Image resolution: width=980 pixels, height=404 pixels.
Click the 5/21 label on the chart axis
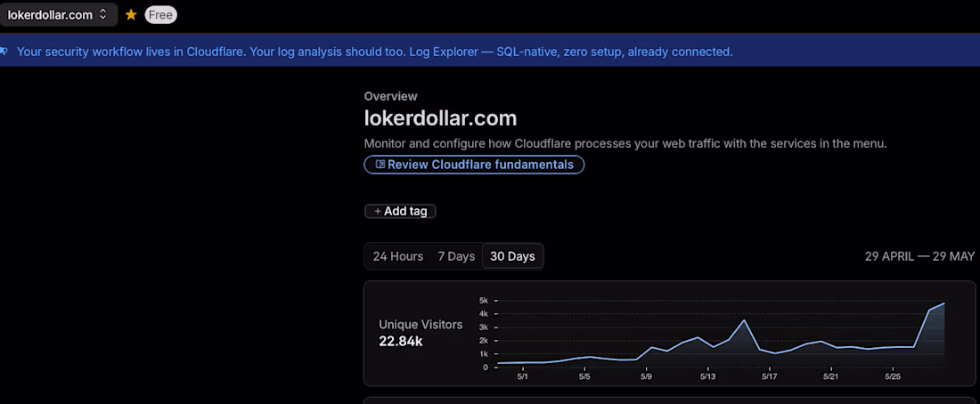point(830,377)
